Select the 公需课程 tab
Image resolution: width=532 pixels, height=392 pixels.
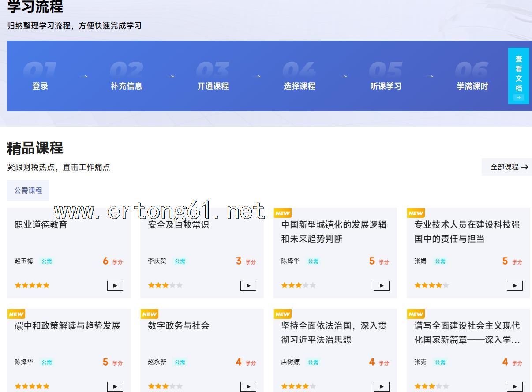[28, 190]
